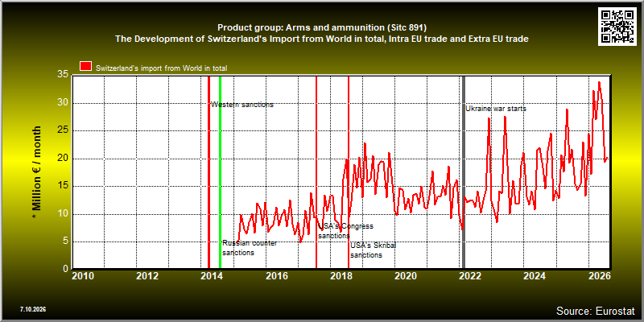Image resolution: width=644 pixels, height=322 pixels.
Task: Click the 'Million € / month' axis title
Action: coord(36,173)
